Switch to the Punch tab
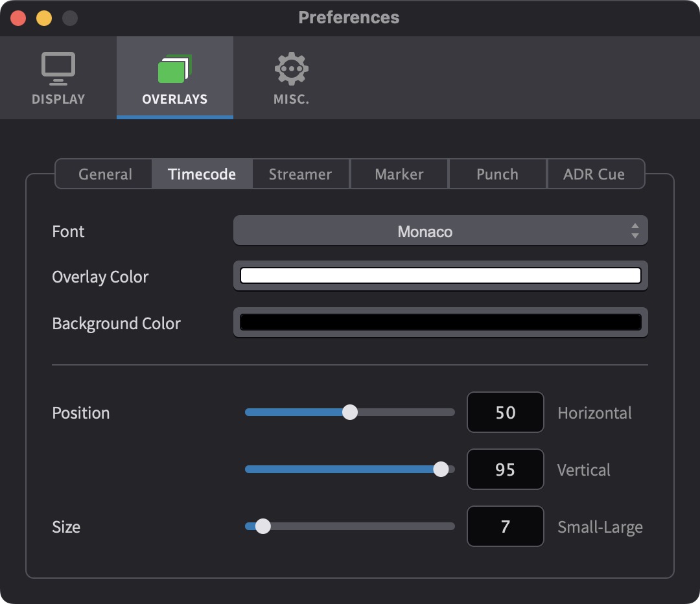 [497, 174]
